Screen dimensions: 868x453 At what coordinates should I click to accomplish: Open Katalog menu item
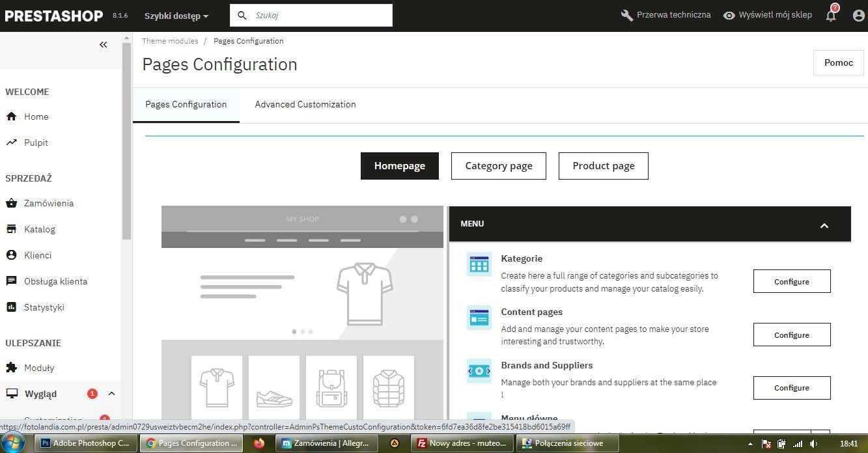click(40, 229)
